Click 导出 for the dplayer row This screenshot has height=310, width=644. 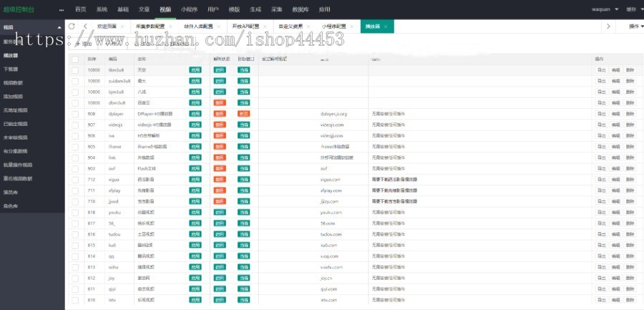601,114
